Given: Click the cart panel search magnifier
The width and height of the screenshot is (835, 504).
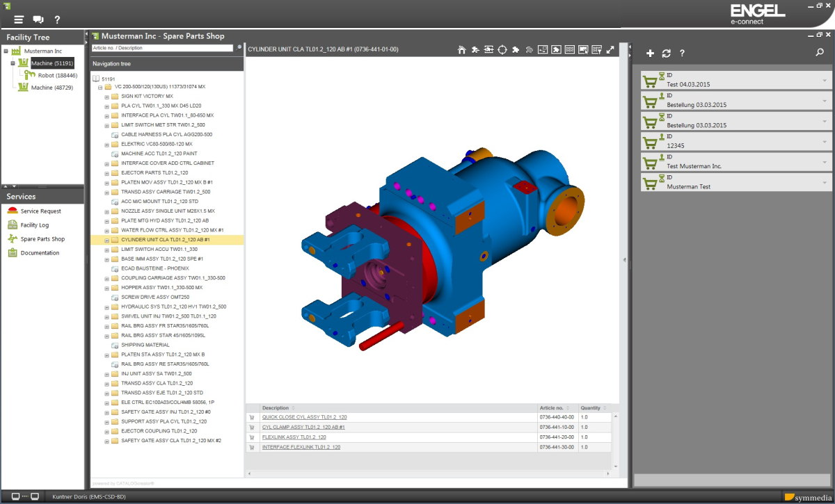Looking at the screenshot, I should click(820, 53).
